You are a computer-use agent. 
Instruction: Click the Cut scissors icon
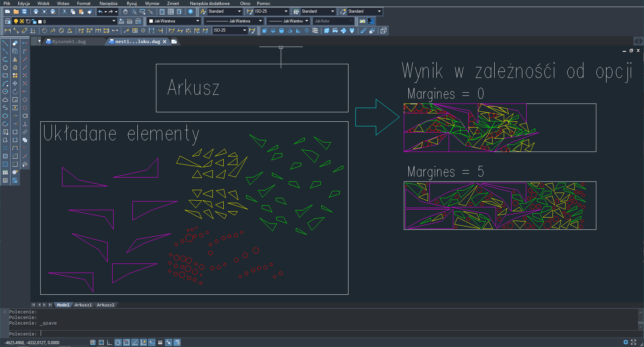point(65,11)
